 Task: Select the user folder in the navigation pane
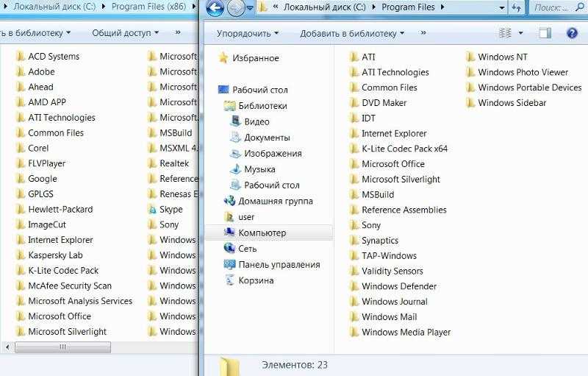click(x=240, y=217)
